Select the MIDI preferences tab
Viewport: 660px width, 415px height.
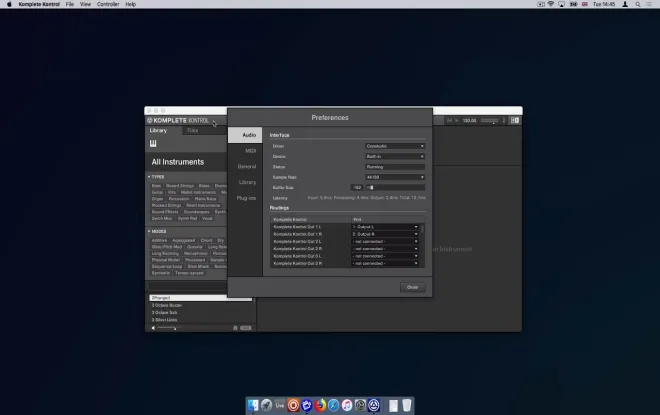point(245,151)
